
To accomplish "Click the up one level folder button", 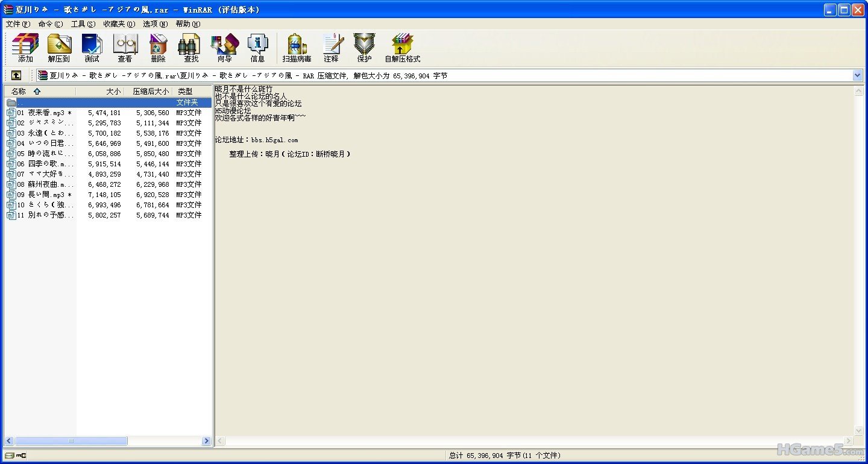I will 16,75.
